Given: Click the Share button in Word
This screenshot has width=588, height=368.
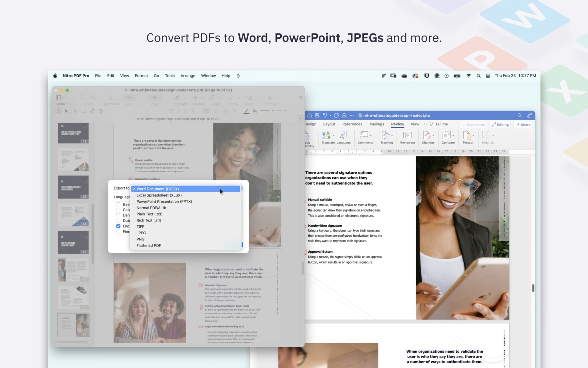Looking at the screenshot, I should pos(523,125).
